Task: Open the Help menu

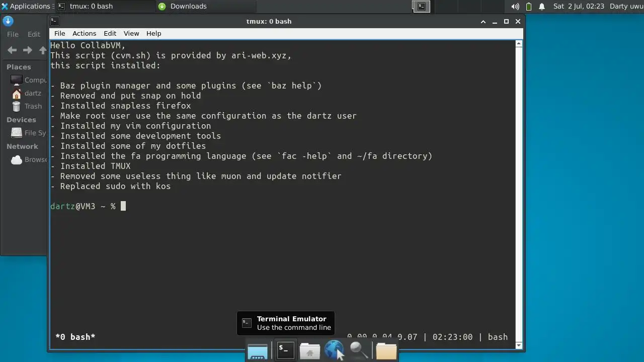Action: pyautogui.click(x=153, y=33)
